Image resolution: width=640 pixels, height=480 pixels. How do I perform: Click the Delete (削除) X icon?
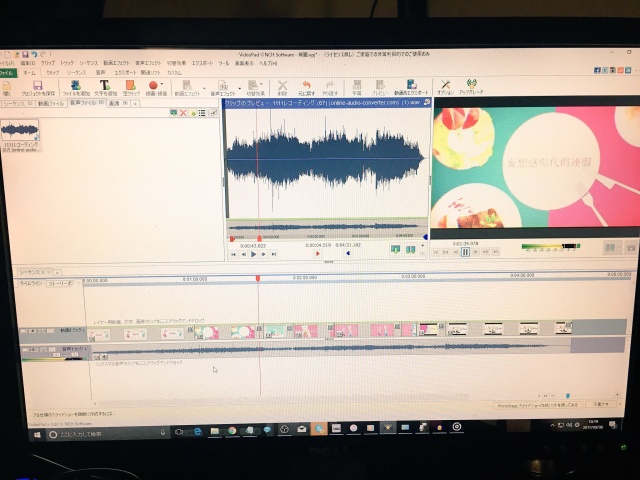click(282, 85)
